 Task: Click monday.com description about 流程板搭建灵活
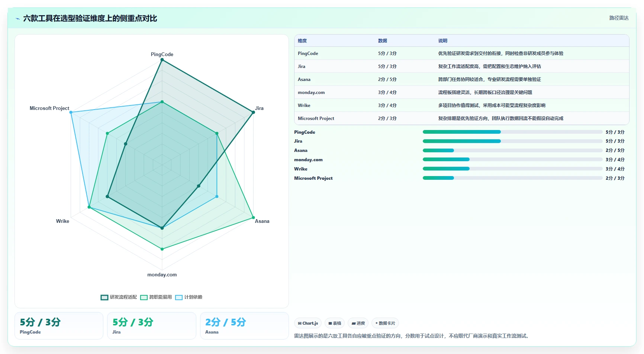(485, 92)
